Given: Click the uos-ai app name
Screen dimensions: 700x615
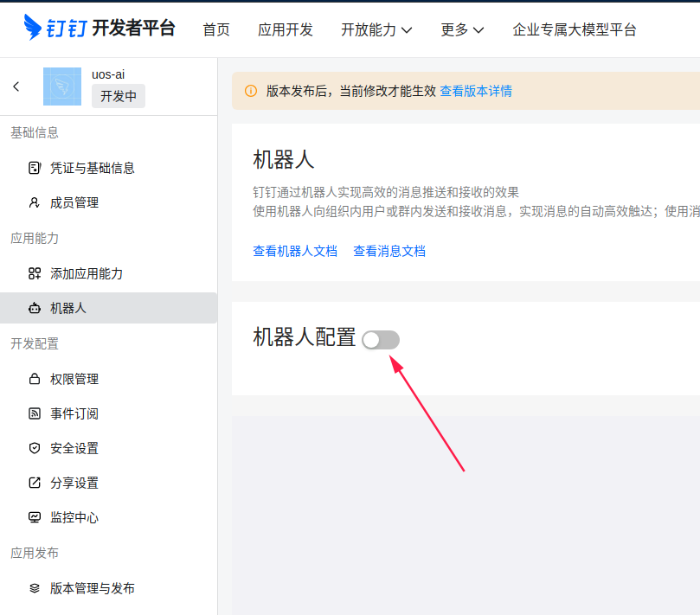Looking at the screenshot, I should point(108,74).
